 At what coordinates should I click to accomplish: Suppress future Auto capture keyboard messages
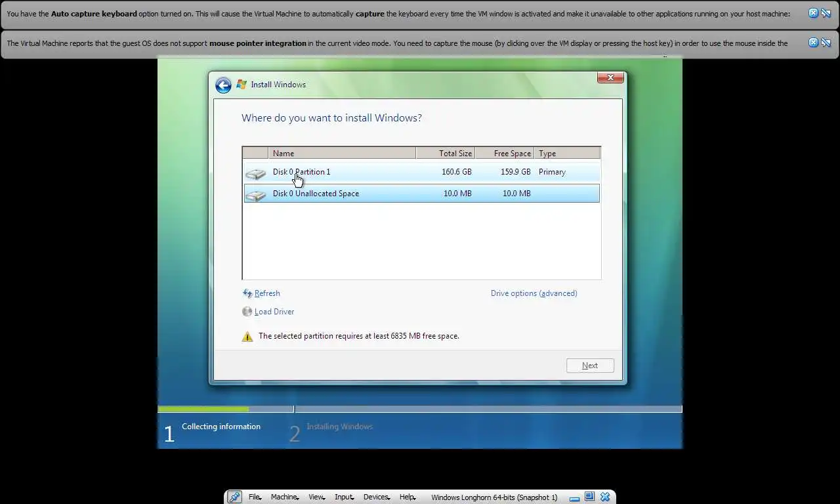pos(826,13)
